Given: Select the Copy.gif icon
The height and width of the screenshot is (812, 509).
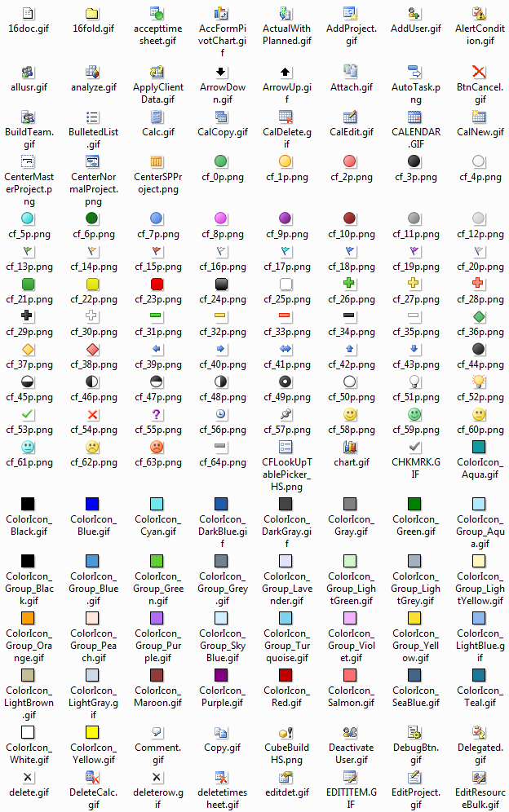Looking at the screenshot, I should point(221,732).
